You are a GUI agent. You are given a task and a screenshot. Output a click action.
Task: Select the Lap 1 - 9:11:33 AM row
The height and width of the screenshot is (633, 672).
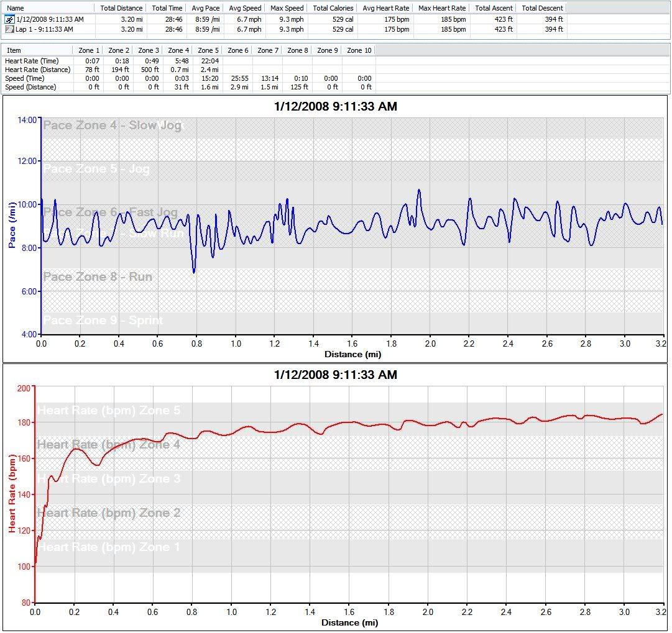coord(47,29)
